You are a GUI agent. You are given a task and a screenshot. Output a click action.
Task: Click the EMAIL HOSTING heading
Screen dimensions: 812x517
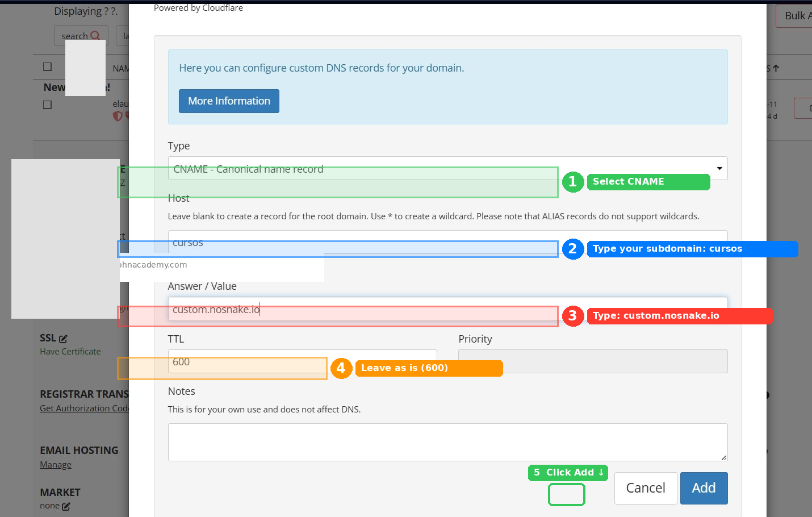(x=79, y=451)
